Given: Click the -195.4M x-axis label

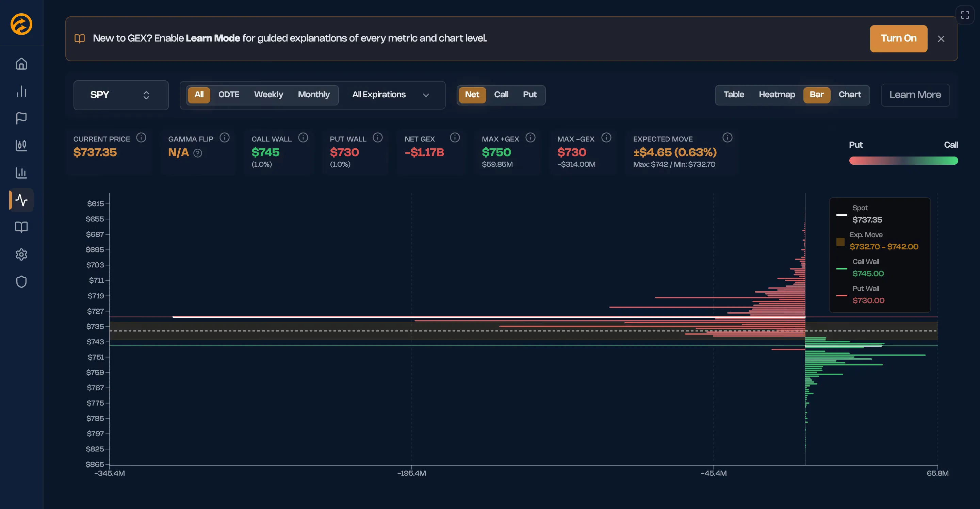Looking at the screenshot, I should (x=412, y=473).
